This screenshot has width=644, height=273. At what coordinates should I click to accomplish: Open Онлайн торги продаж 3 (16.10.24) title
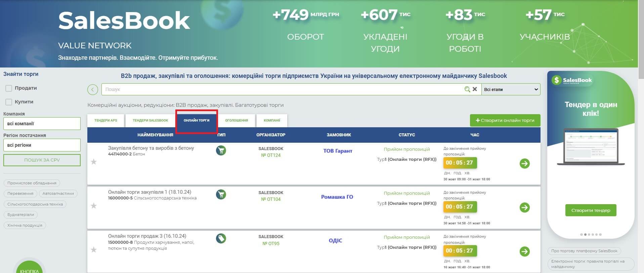pos(147,236)
